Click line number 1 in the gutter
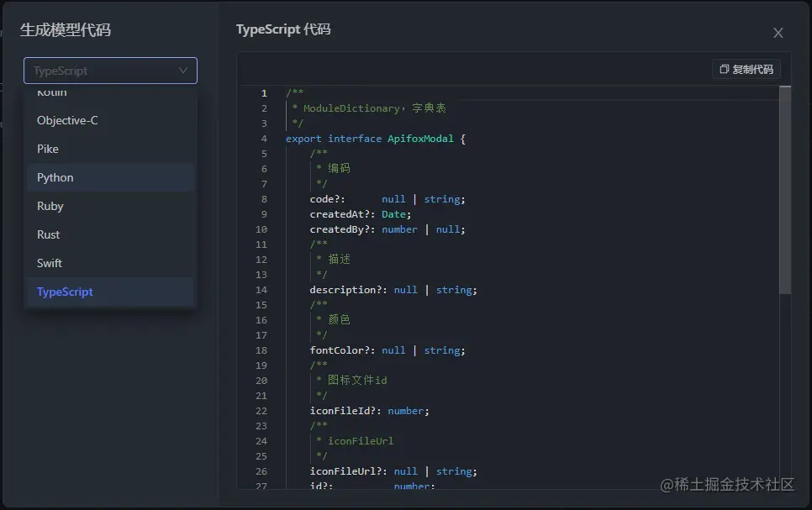Image resolution: width=812 pixels, height=510 pixels. [264, 93]
